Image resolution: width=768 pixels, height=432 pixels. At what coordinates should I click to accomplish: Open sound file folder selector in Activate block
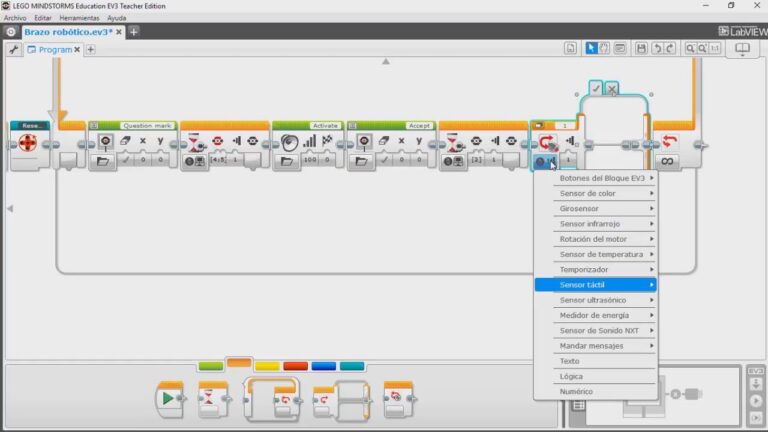click(287, 161)
